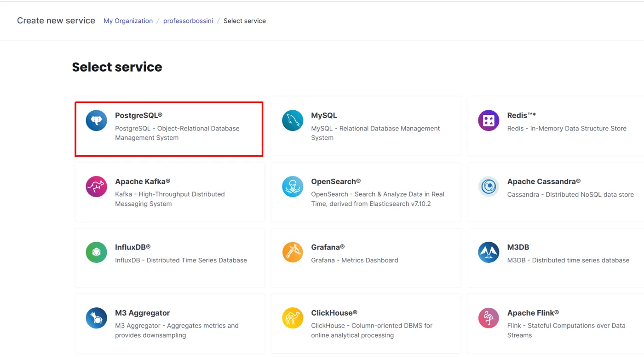Click 'M3DB - Distributed time series database' description
This screenshot has height=357, width=644.
pyautogui.click(x=568, y=260)
